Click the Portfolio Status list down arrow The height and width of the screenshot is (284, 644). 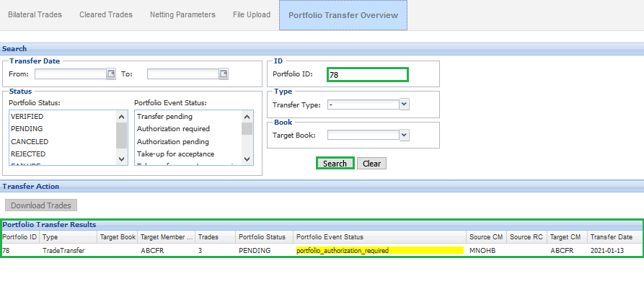click(x=122, y=159)
